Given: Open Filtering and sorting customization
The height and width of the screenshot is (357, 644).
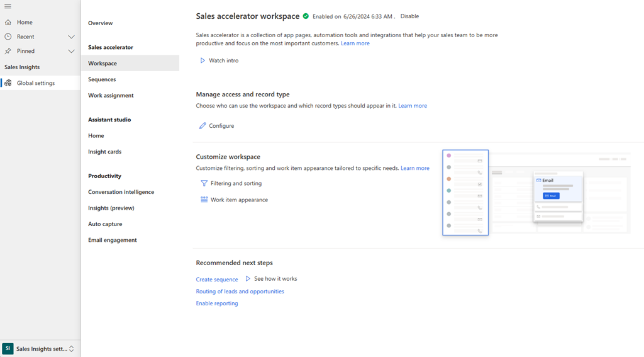Looking at the screenshot, I should tap(231, 183).
